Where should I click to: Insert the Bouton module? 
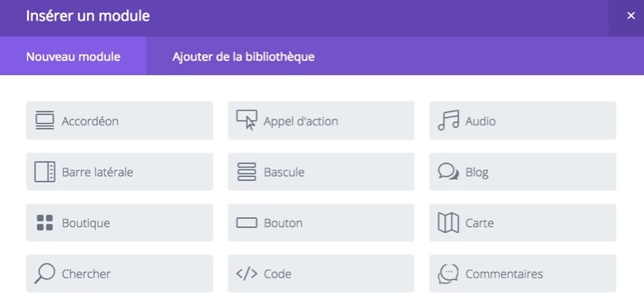point(321,223)
